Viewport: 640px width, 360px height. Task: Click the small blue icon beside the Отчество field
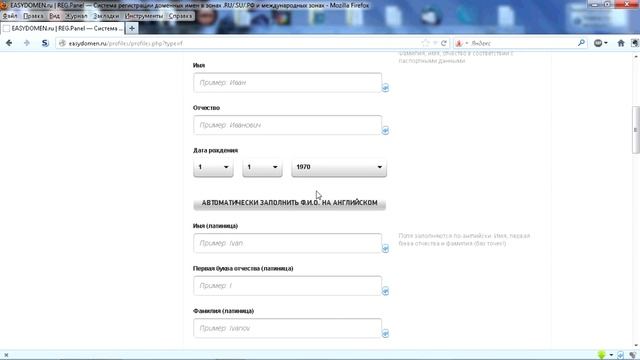tap(385, 131)
